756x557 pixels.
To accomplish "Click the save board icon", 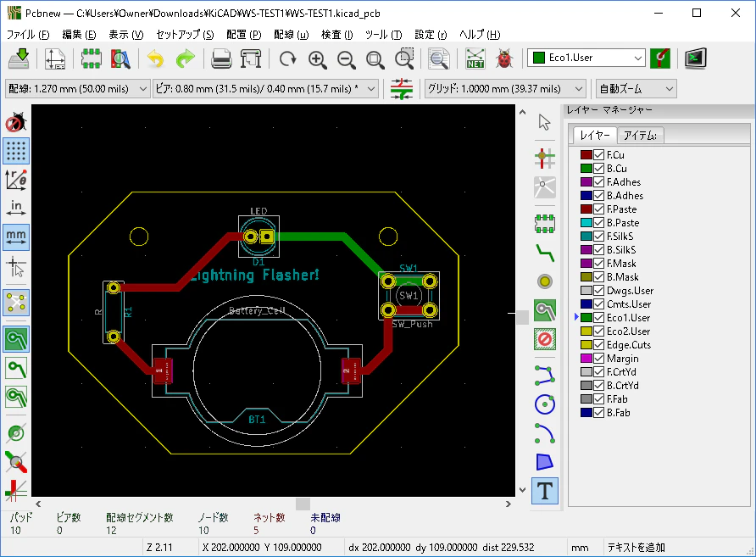I will pos(19,58).
